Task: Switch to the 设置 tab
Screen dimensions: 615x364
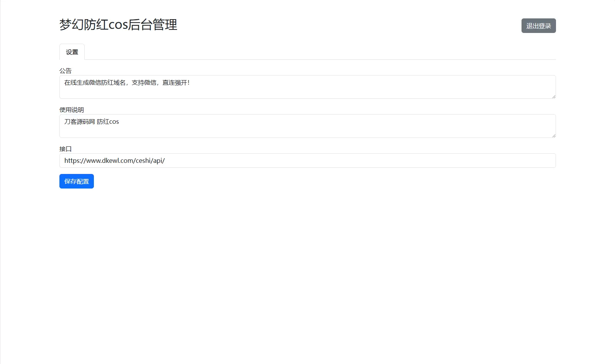Action: pyautogui.click(x=72, y=51)
